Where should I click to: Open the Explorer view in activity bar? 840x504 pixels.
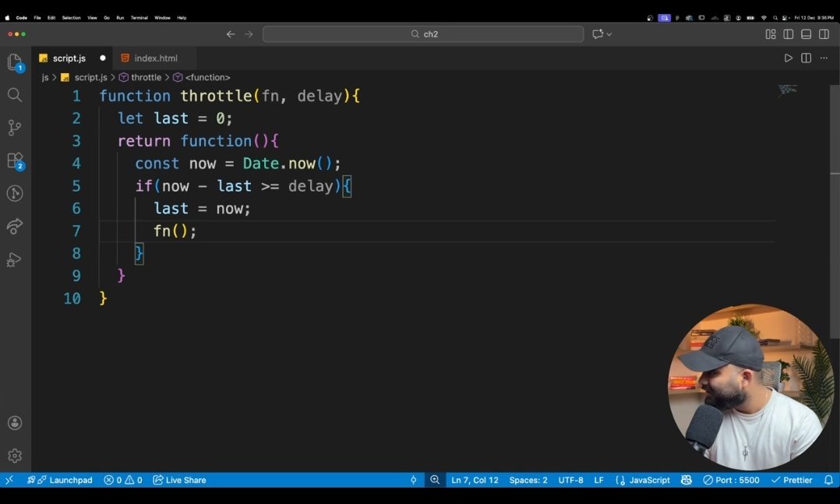pos(15,62)
